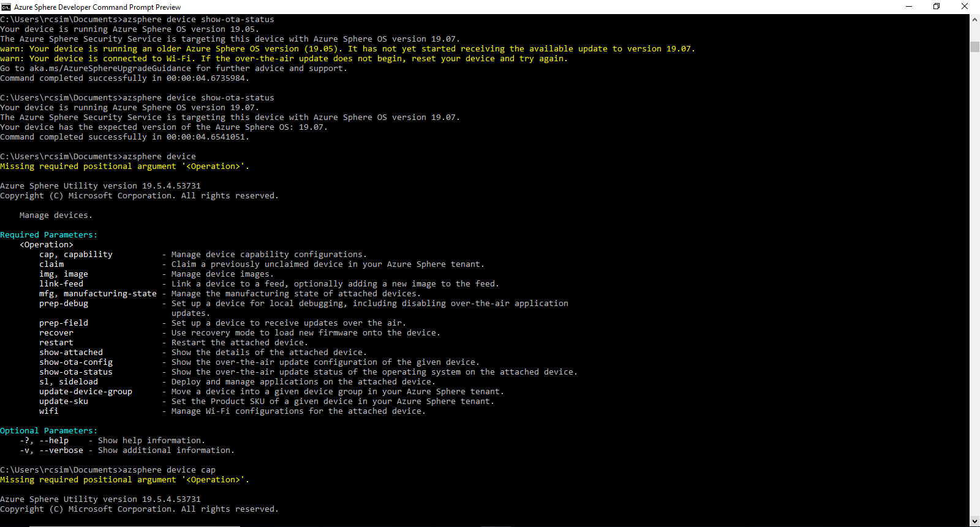Click the scrollbar down arrow
The width and height of the screenshot is (980, 527).
974,521
